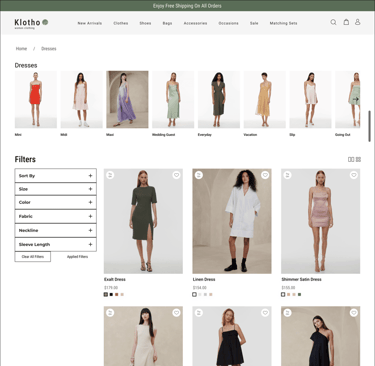Open the Exalt Dress title link

pyautogui.click(x=115, y=279)
